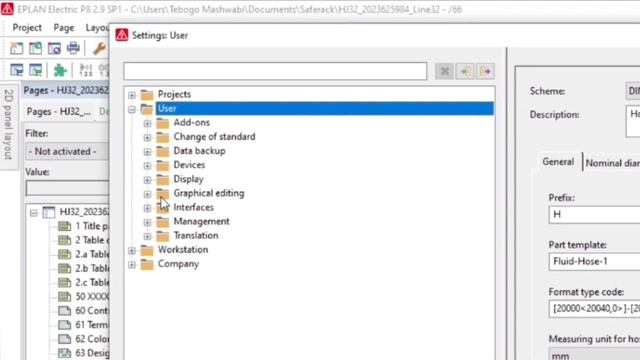
Task: Click the second project toolbar icon beside new
Action: 36,48
